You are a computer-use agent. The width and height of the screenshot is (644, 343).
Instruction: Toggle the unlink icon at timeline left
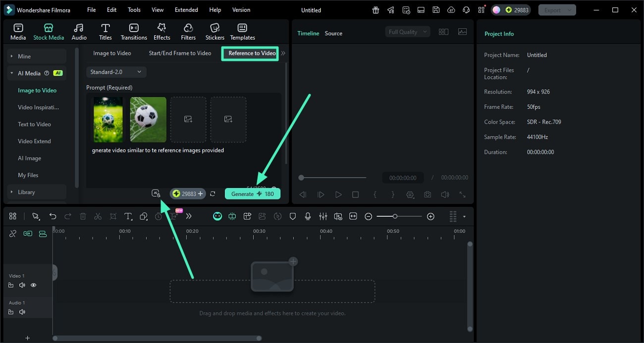[x=13, y=234]
